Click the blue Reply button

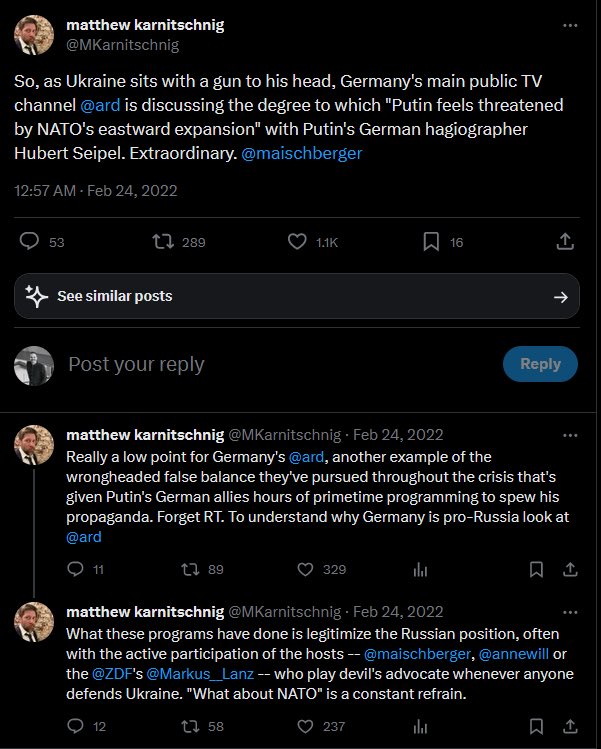[x=540, y=364]
